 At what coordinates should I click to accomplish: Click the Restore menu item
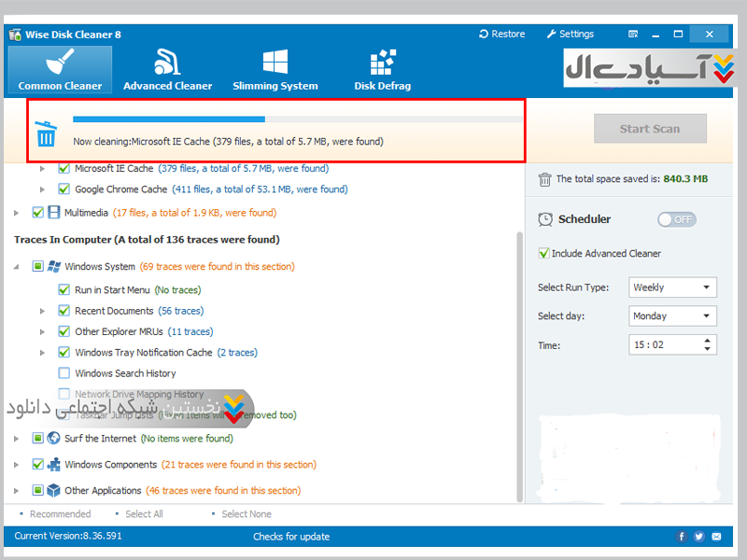coord(501,34)
